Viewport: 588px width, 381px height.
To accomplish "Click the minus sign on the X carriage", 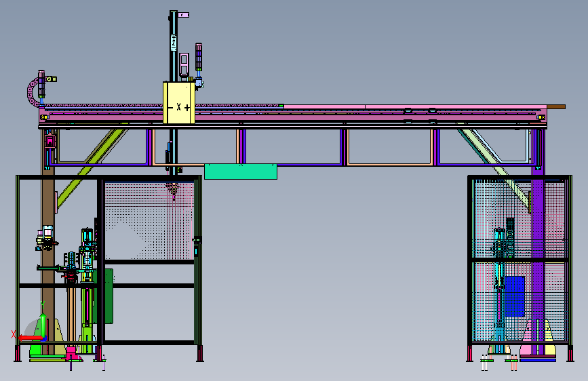I will 171,108.
